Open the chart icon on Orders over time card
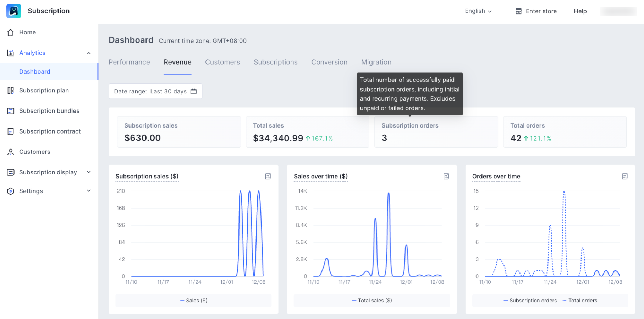 (625, 177)
